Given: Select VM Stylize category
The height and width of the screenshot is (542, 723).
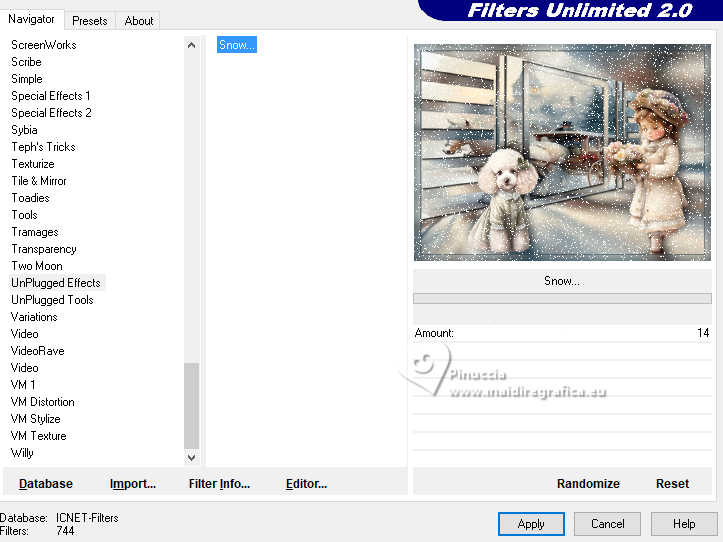Looking at the screenshot, I should coord(36,419).
